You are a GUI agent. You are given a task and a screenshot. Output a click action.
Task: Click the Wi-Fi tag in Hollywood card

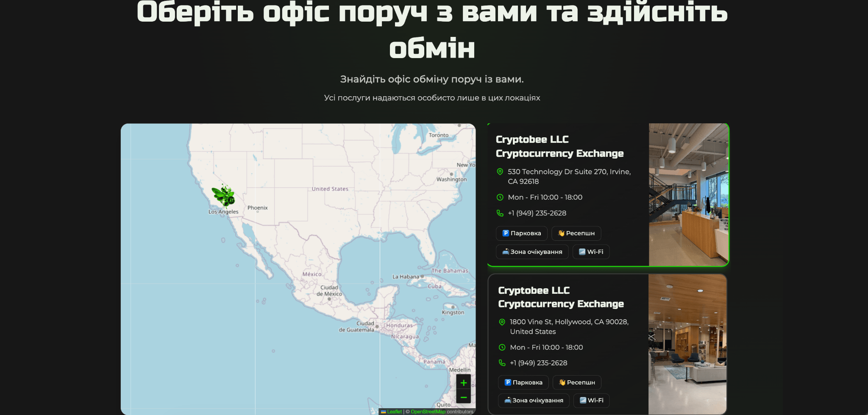(x=591, y=400)
